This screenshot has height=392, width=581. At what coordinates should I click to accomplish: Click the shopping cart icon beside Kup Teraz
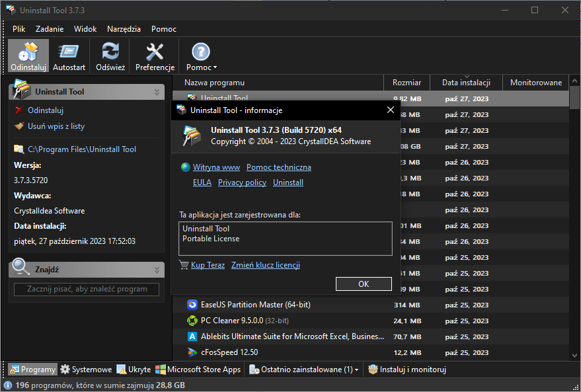(184, 264)
